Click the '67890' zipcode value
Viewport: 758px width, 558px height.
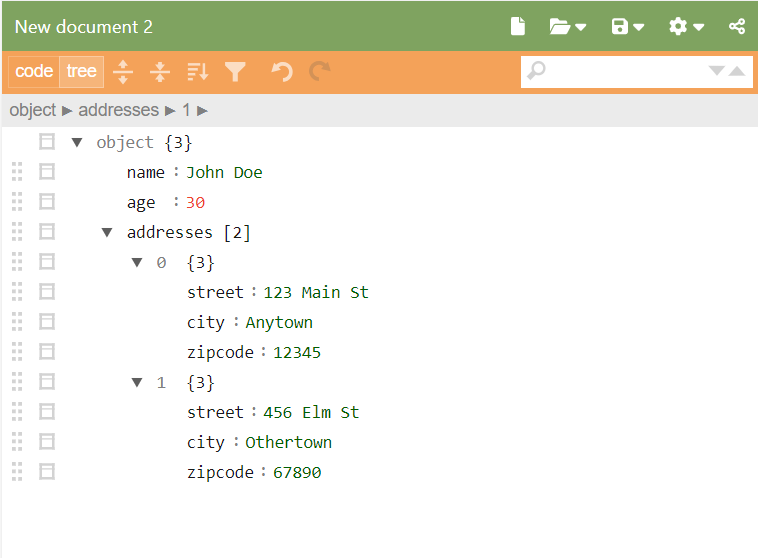(297, 472)
